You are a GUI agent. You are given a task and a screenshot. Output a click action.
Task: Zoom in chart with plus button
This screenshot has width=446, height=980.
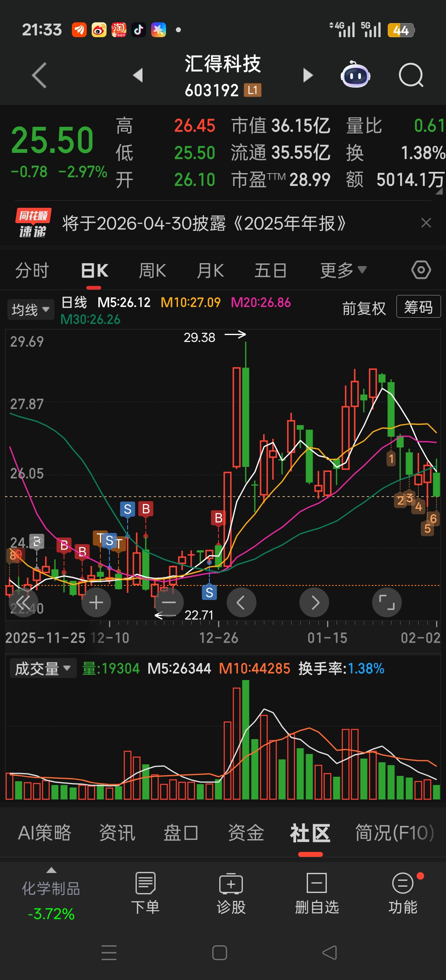(96, 602)
